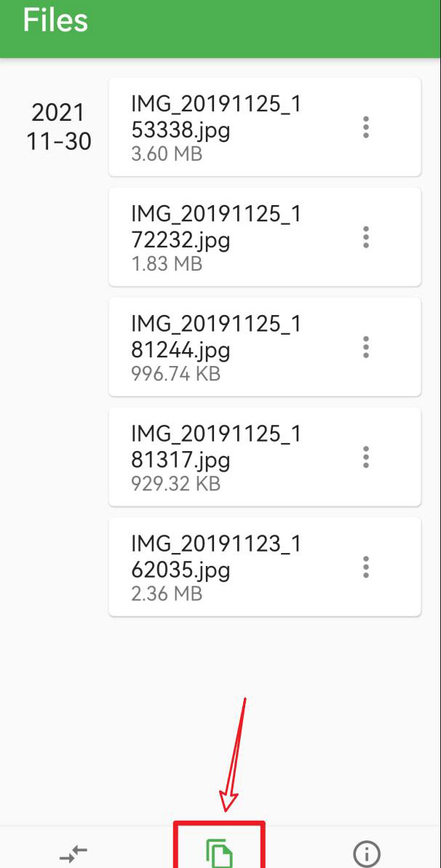Show more options for IMG_20191125_181244.jpg
This screenshot has height=868, width=441.
pos(366,347)
